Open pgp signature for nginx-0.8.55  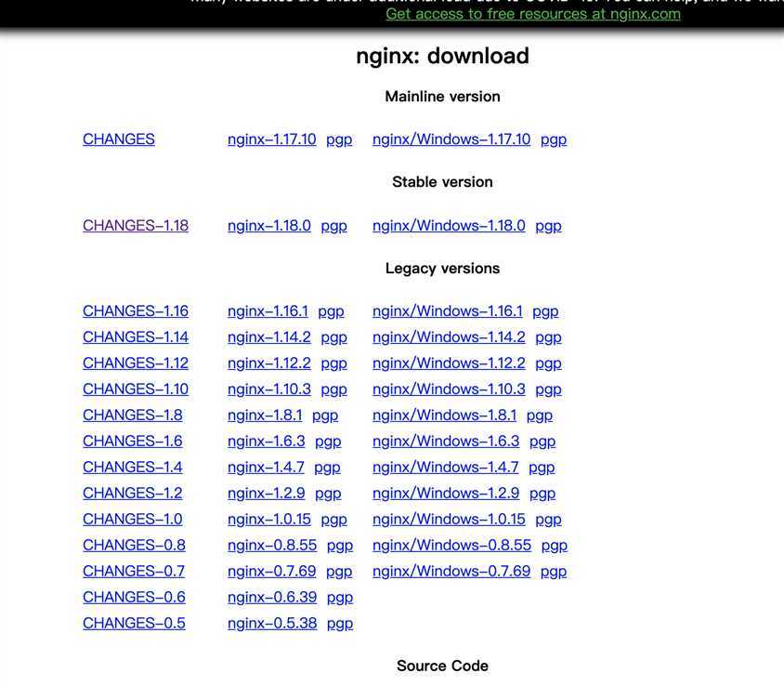tap(340, 547)
